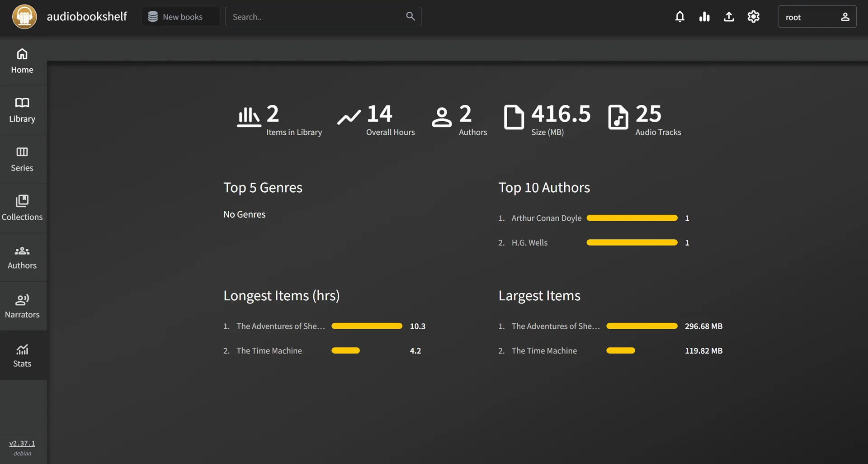Click The Time Machine under Largest Items
The width and height of the screenshot is (868, 464).
click(544, 350)
